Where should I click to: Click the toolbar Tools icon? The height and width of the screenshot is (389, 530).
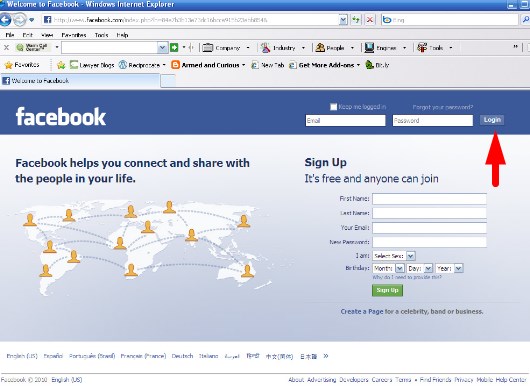pos(422,48)
